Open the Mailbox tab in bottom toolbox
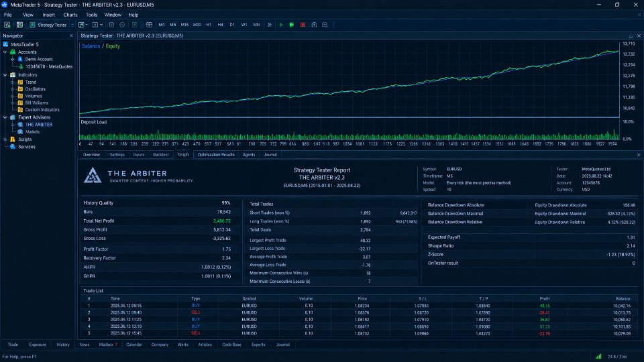644x362 pixels. click(108, 345)
